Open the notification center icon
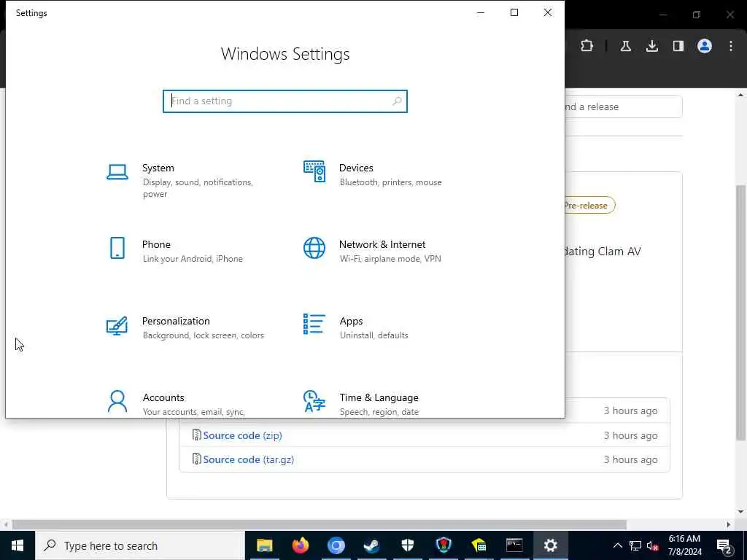 point(724,546)
